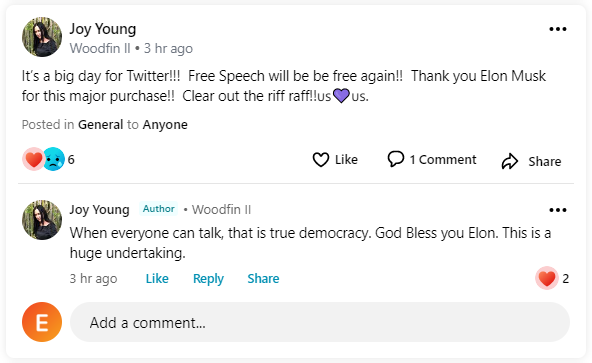Click Share under the comment
The height and width of the screenshot is (363, 592).
[263, 279]
